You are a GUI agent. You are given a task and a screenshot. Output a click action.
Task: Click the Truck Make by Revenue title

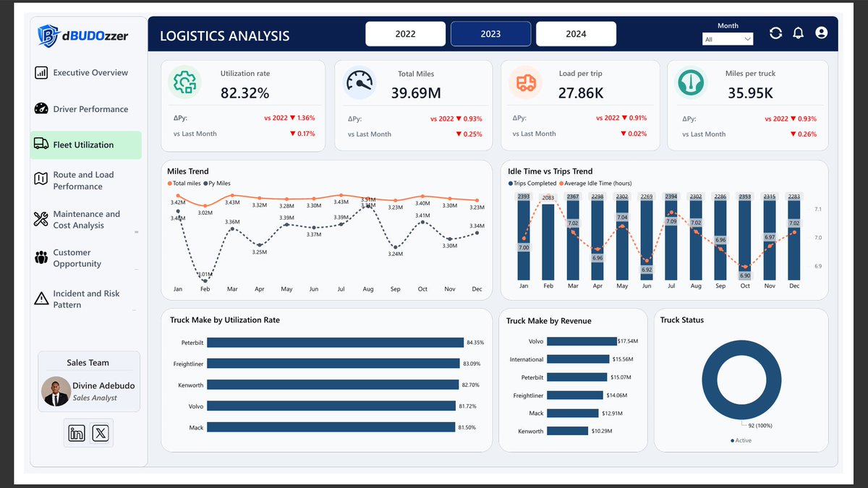coord(548,321)
